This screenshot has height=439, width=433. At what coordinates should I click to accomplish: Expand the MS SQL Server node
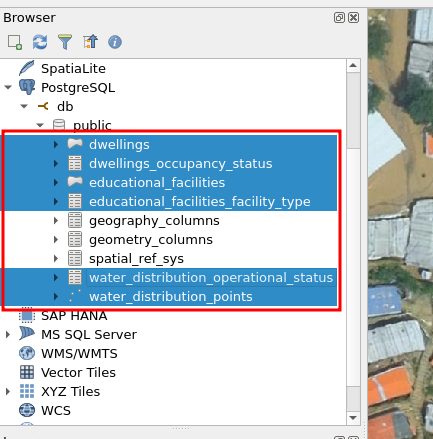pos(7,334)
